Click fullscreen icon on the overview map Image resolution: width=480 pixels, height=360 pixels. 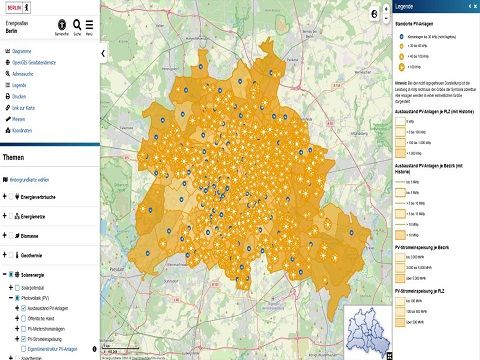click(x=389, y=356)
